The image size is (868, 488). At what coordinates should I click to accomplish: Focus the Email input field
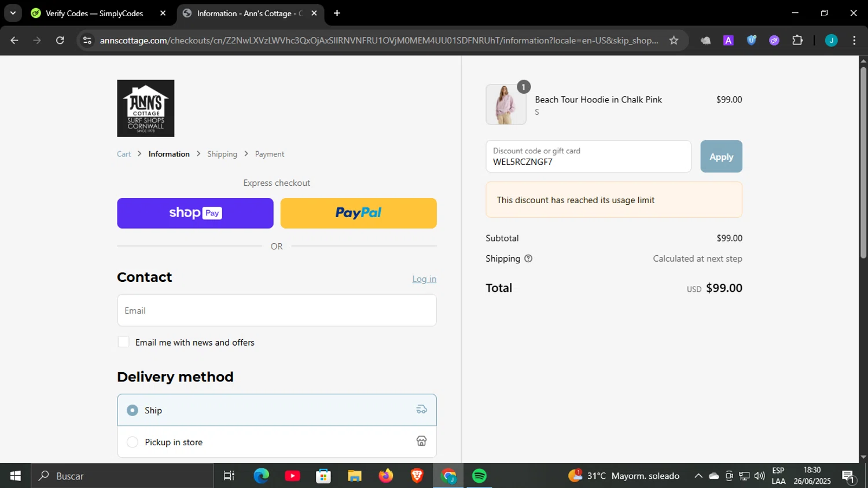(277, 310)
